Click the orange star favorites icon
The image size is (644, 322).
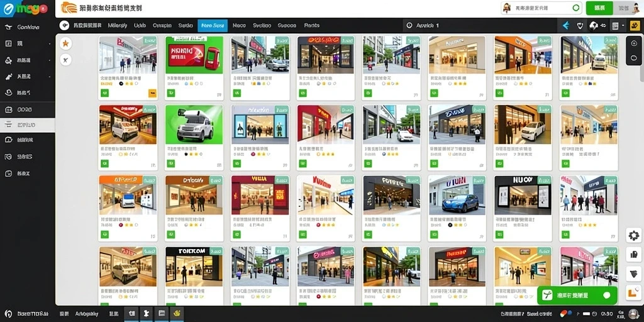coord(65,43)
